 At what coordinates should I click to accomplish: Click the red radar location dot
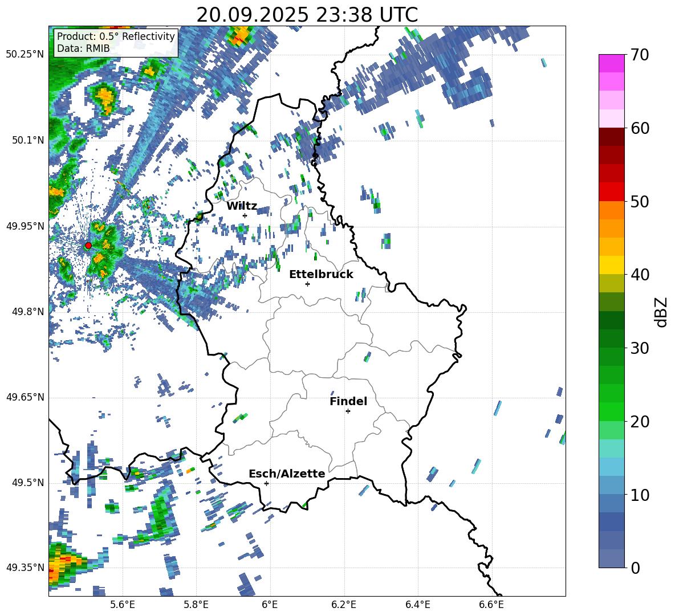pos(88,246)
